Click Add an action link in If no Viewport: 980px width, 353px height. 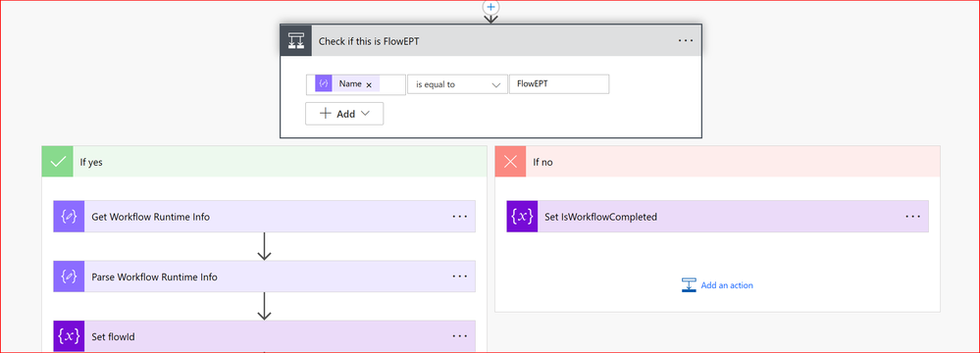pyautogui.click(x=727, y=285)
